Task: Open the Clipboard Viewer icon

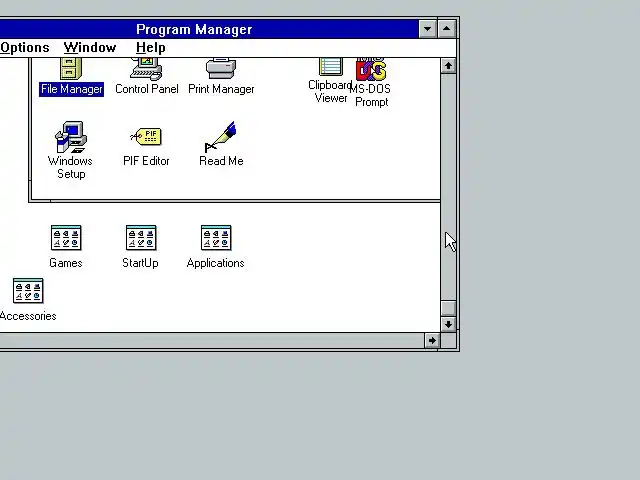Action: pyautogui.click(x=331, y=67)
